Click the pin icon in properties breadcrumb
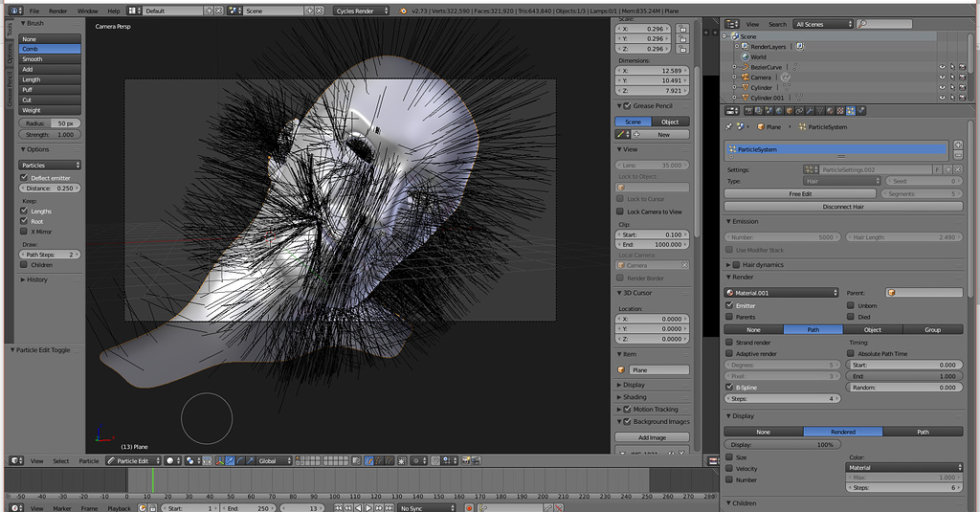 point(728,127)
